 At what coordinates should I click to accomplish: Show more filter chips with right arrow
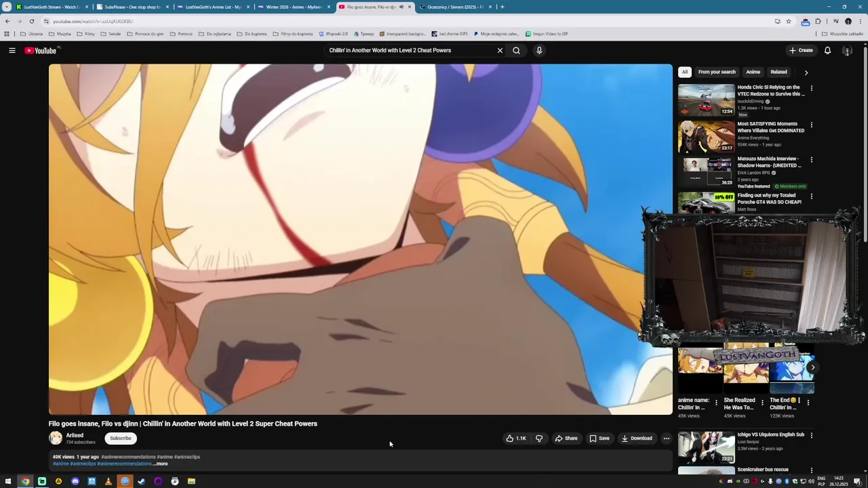click(806, 72)
